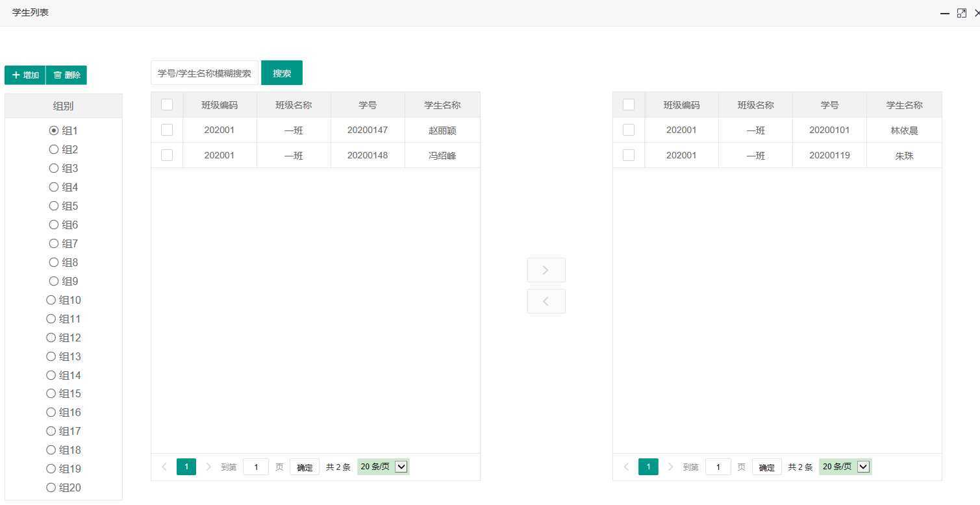Focus the 学号/学生名称 fuzzy search field
Viewport: 980px width, 505px height.
coord(205,73)
